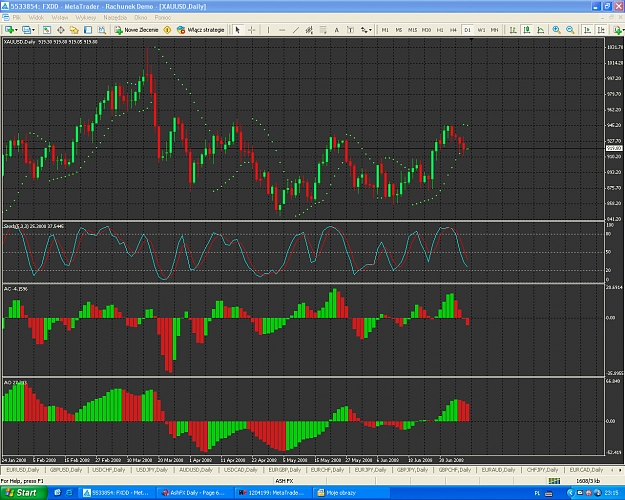Viewport: 625px width, 500px height.
Task: Open AshFX Daily browser taskbar item
Action: tap(193, 493)
